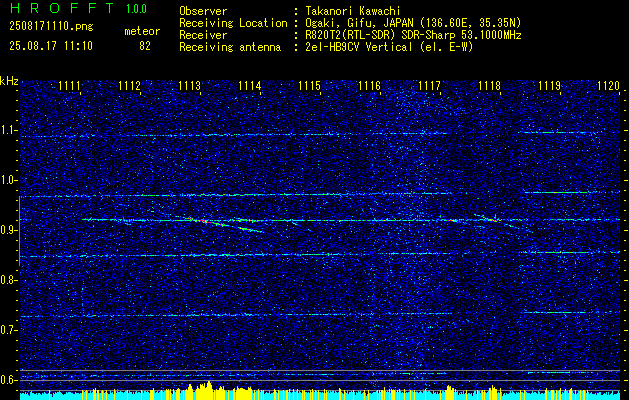629x400 pixels.
Task: Click the Receiver label
Action: pos(203,35)
